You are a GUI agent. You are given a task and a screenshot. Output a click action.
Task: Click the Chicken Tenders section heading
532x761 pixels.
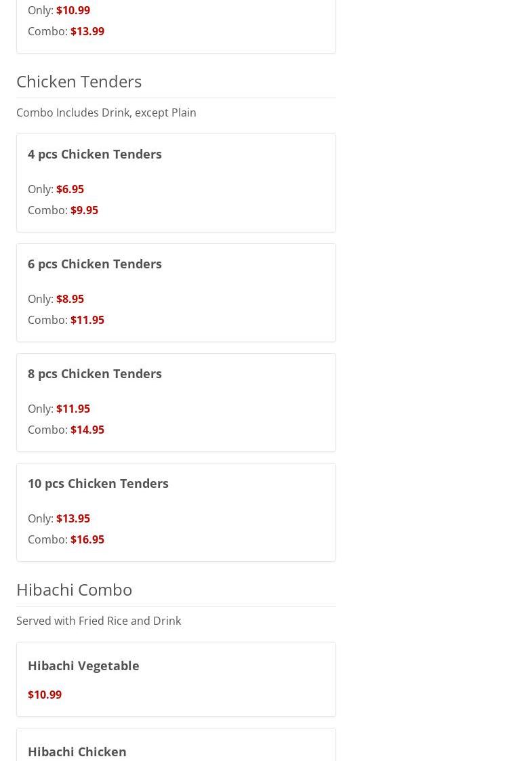coord(79,81)
